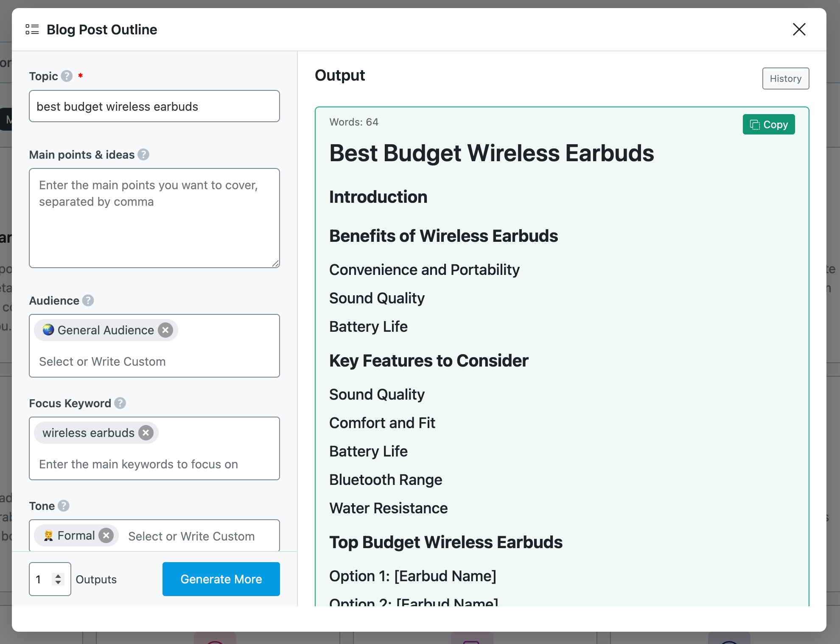Show help for the Tone field
The image size is (840, 644).
click(x=64, y=506)
